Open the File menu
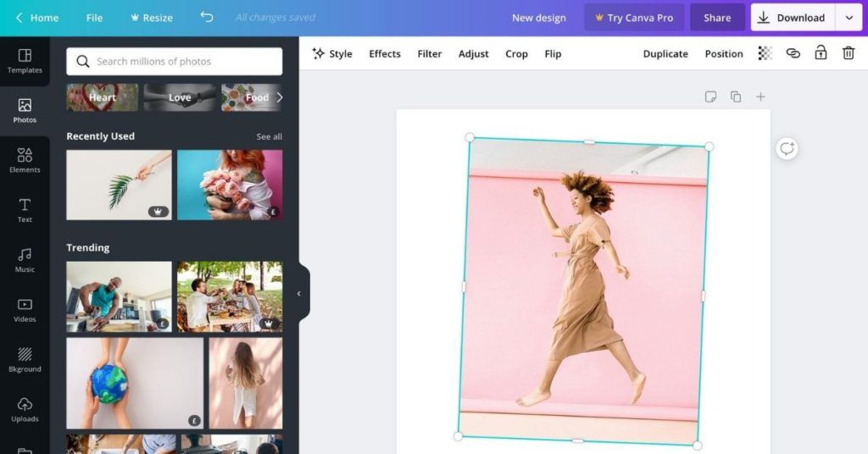868x454 pixels. click(94, 18)
